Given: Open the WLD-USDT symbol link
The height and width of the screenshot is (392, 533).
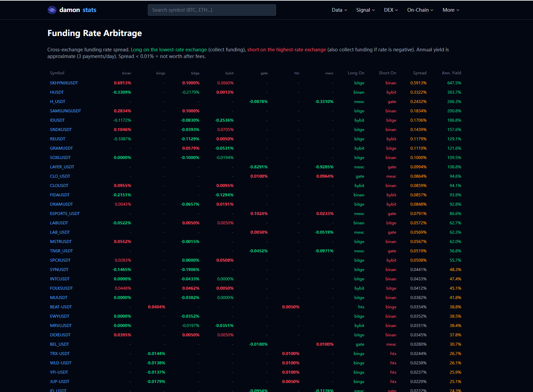Looking at the screenshot, I should point(61,363).
